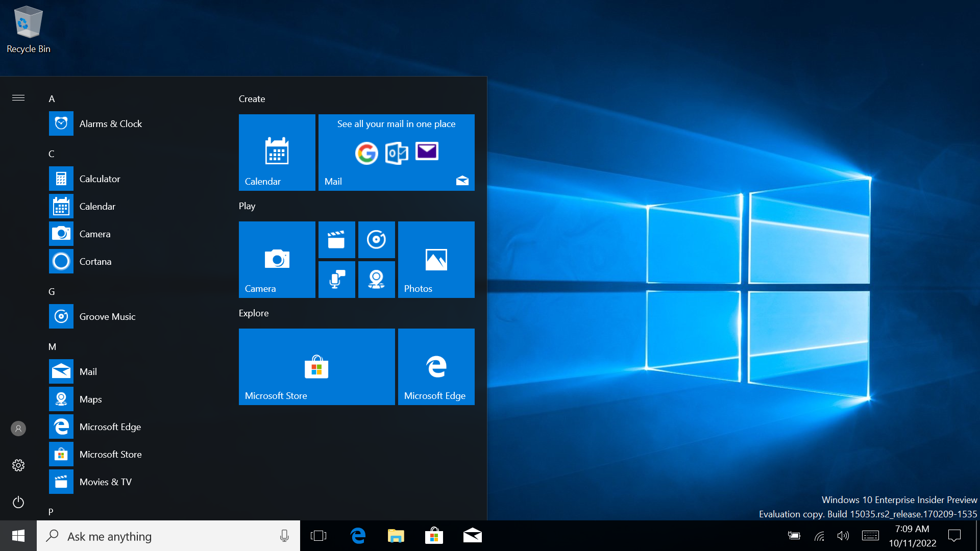Image resolution: width=980 pixels, height=551 pixels.
Task: Open the Maps small tile
Action: tap(376, 279)
